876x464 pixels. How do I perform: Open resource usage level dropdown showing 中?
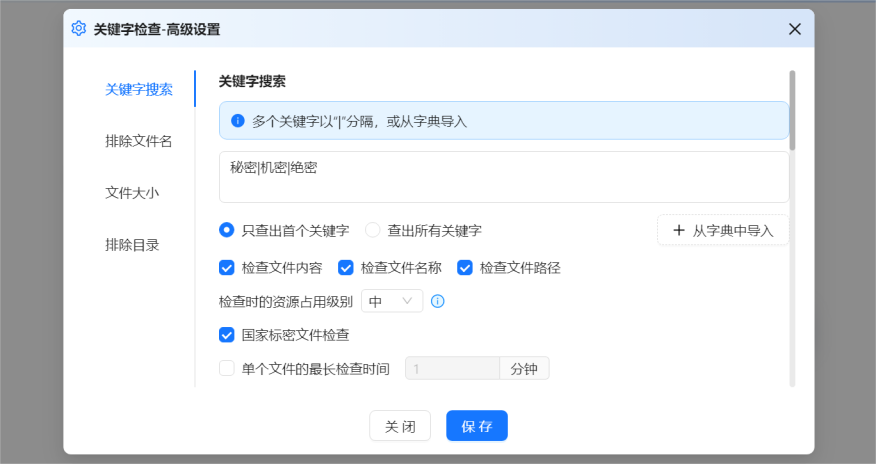click(x=392, y=301)
